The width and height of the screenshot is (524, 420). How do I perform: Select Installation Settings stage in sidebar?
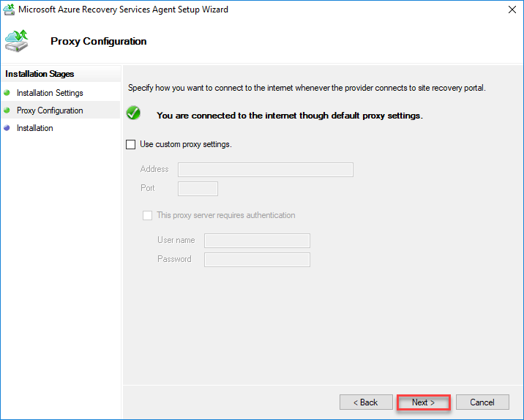pos(50,93)
